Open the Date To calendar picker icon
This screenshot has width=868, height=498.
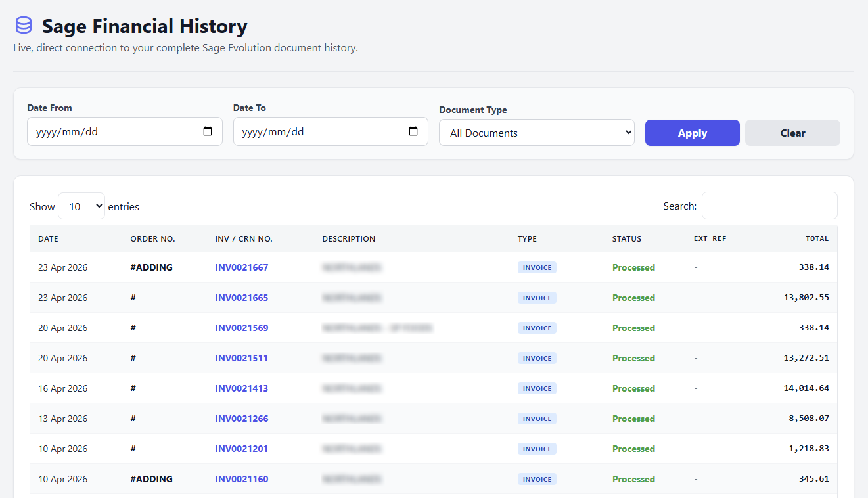[x=413, y=131]
